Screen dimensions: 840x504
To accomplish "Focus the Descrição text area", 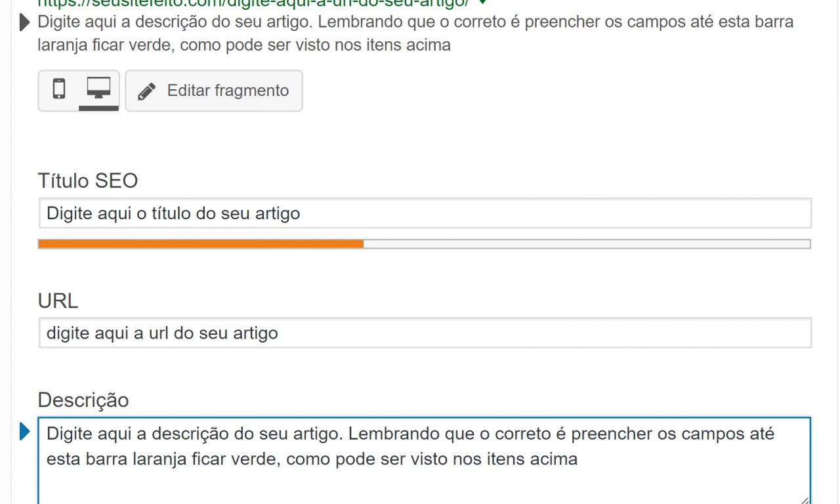I will pyautogui.click(x=425, y=461).
